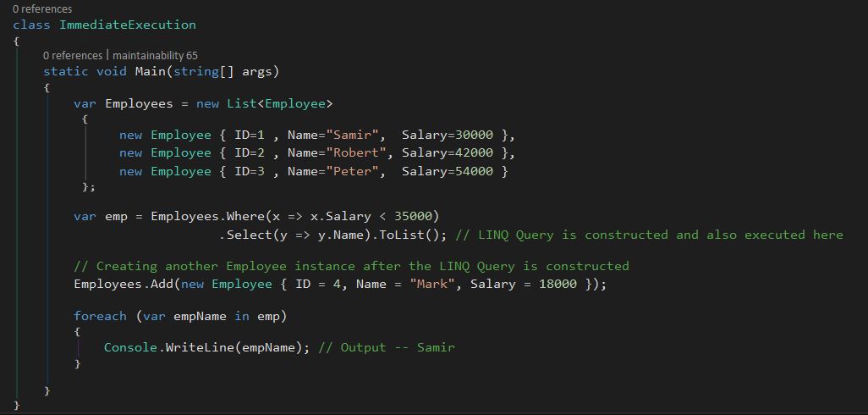Image resolution: width=868 pixels, height=415 pixels.
Task: Click the List<Employee> type in declaration
Action: [x=279, y=103]
